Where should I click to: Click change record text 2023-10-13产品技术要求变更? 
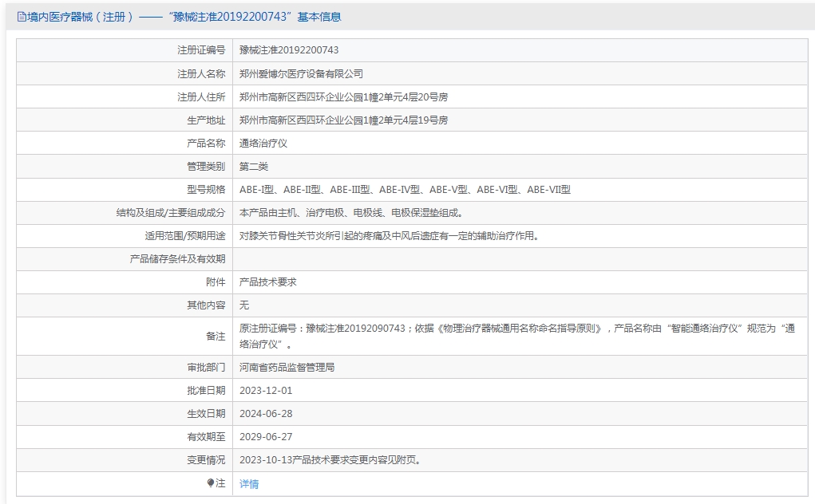click(330, 460)
